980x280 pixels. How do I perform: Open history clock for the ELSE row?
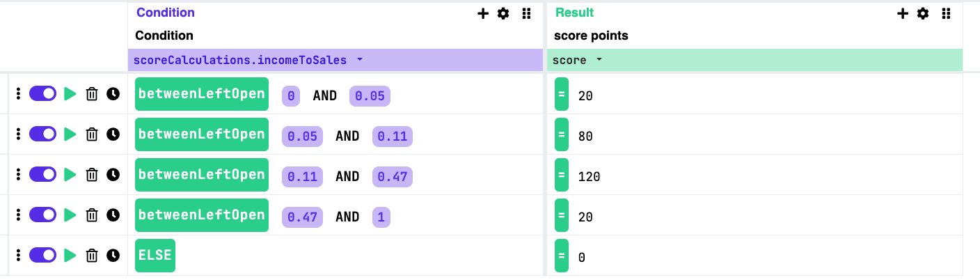point(113,256)
